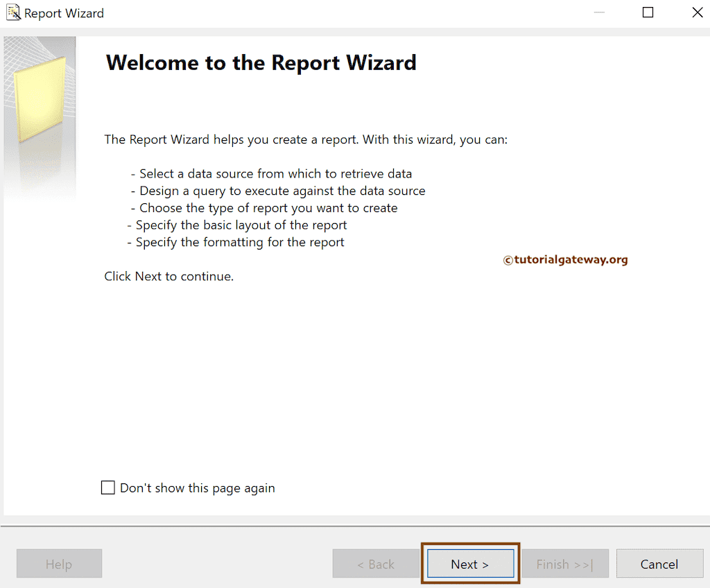Click "The Report Wizard helps you" intro sentence
The image size is (710, 588).
point(306,139)
